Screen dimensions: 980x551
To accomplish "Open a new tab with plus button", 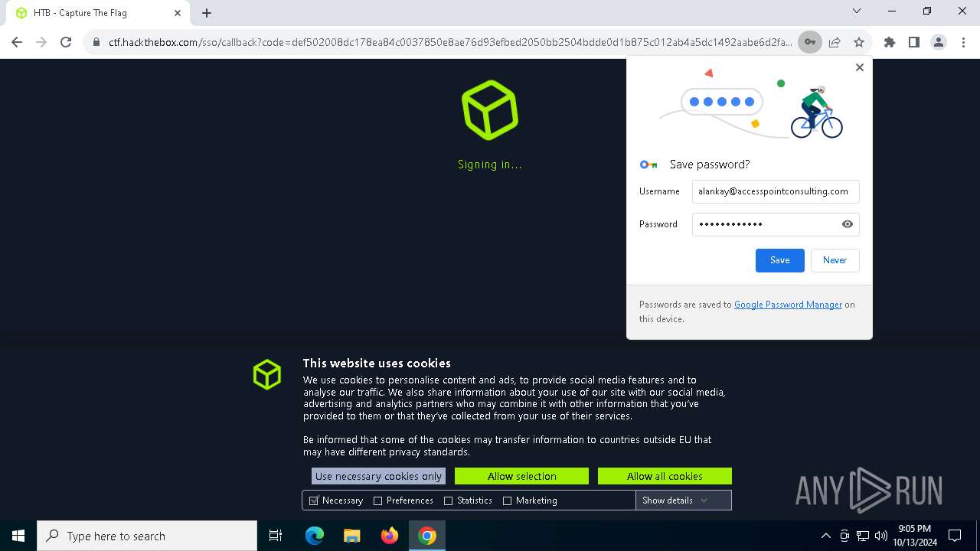I will coord(207,13).
